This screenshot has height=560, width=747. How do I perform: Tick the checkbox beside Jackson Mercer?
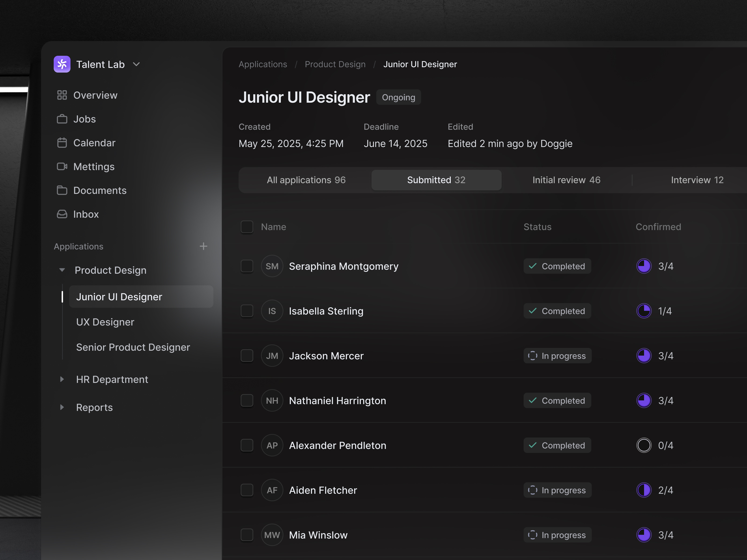point(247,355)
